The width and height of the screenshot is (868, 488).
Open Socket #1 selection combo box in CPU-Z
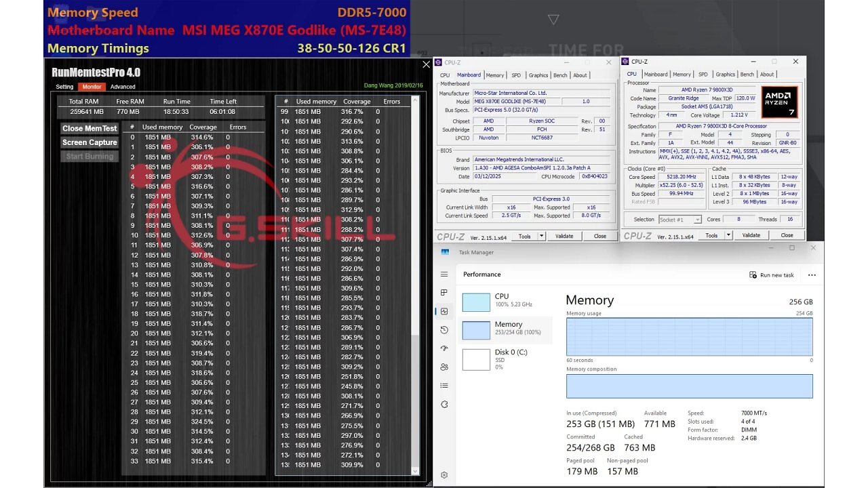(x=679, y=220)
